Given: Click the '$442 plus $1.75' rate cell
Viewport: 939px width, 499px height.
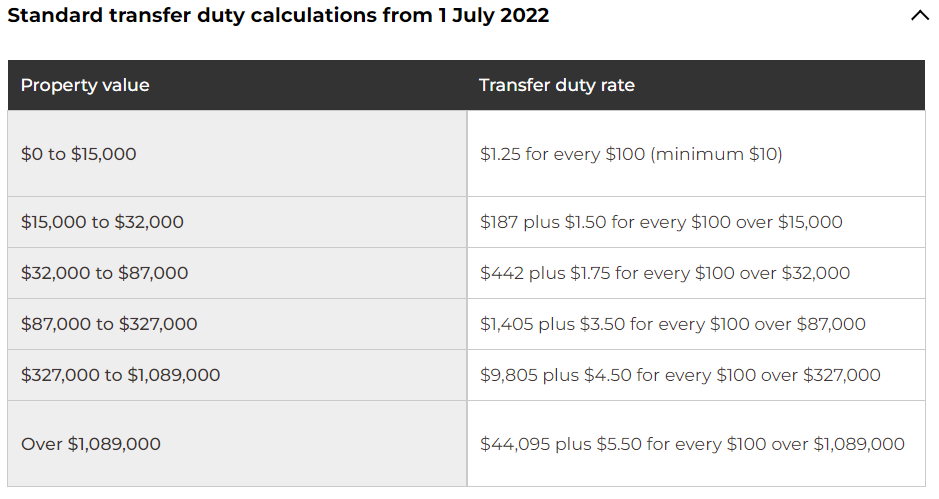Looking at the screenshot, I should click(696, 273).
